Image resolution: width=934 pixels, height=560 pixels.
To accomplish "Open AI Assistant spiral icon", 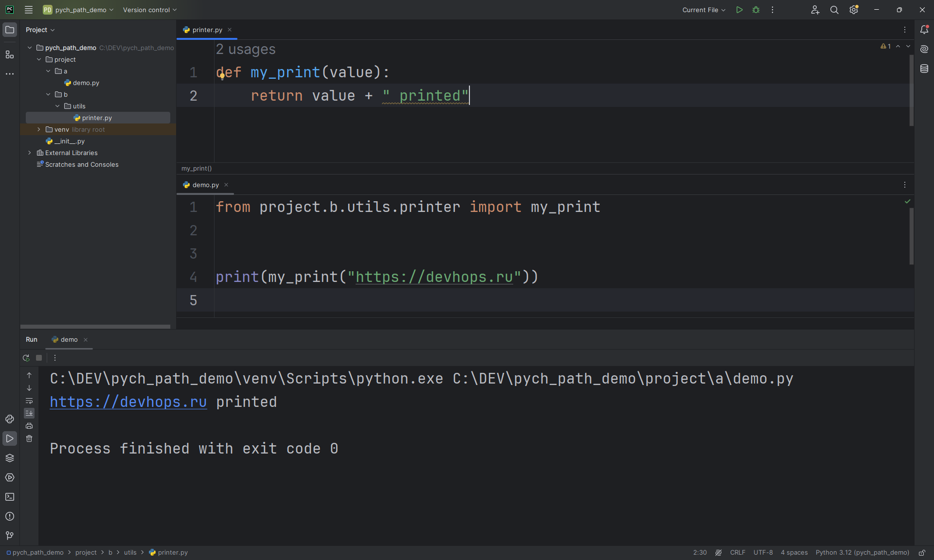I will point(924,49).
